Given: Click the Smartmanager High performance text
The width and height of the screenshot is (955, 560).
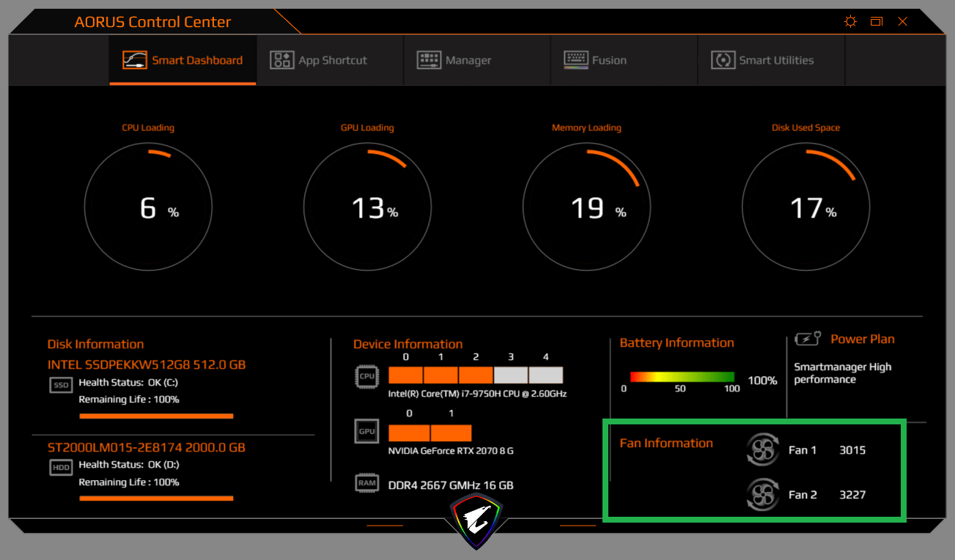Looking at the screenshot, I should 843,373.
